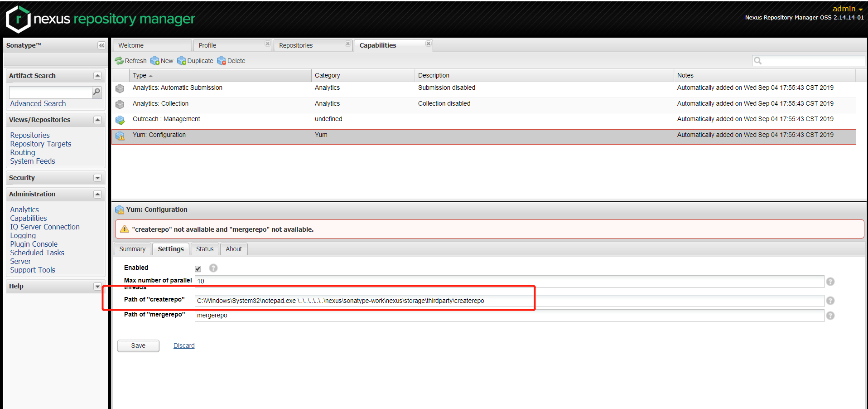Open the admin user dropdown
Screen dimensions: 868x409
coord(847,9)
